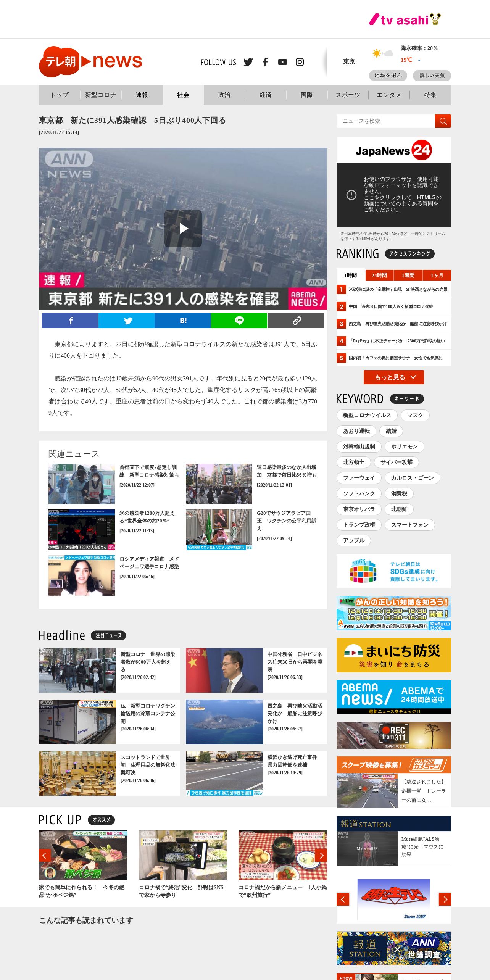Open the スポーツ navigation item

coord(348,95)
